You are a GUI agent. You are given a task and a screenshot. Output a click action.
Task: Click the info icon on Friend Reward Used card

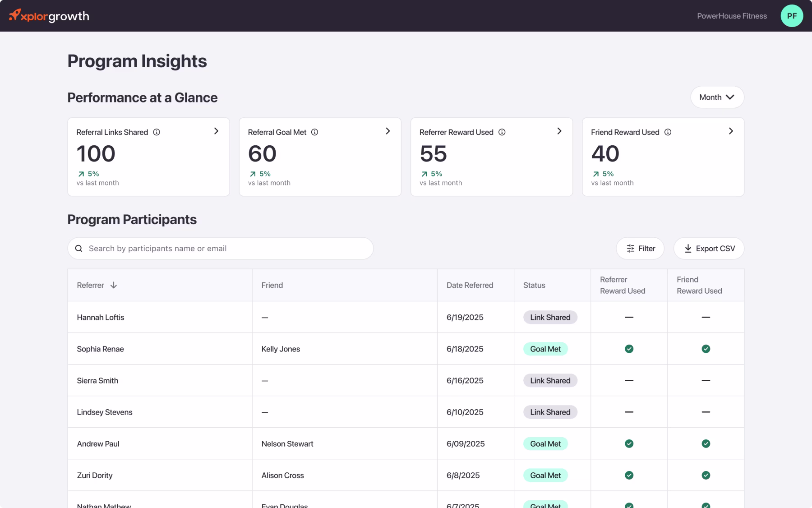pos(667,132)
